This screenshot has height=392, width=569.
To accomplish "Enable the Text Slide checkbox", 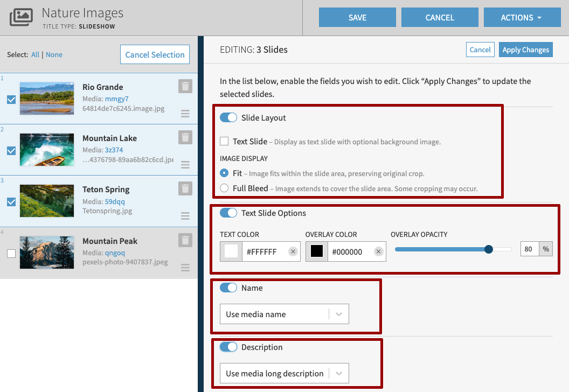I will pos(224,141).
